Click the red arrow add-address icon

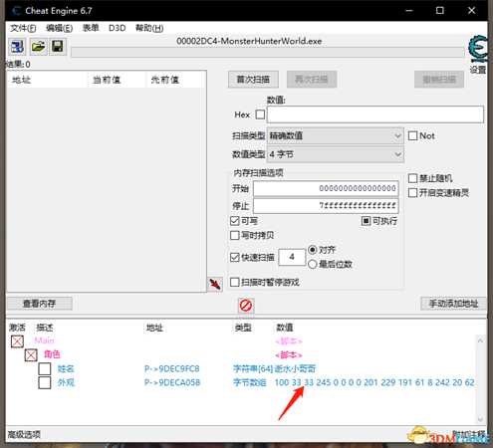[x=215, y=285]
